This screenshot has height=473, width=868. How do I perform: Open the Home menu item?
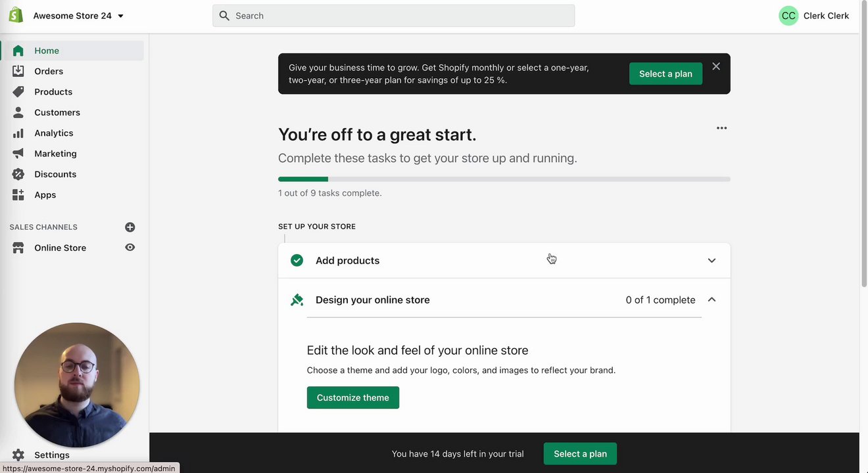click(47, 51)
